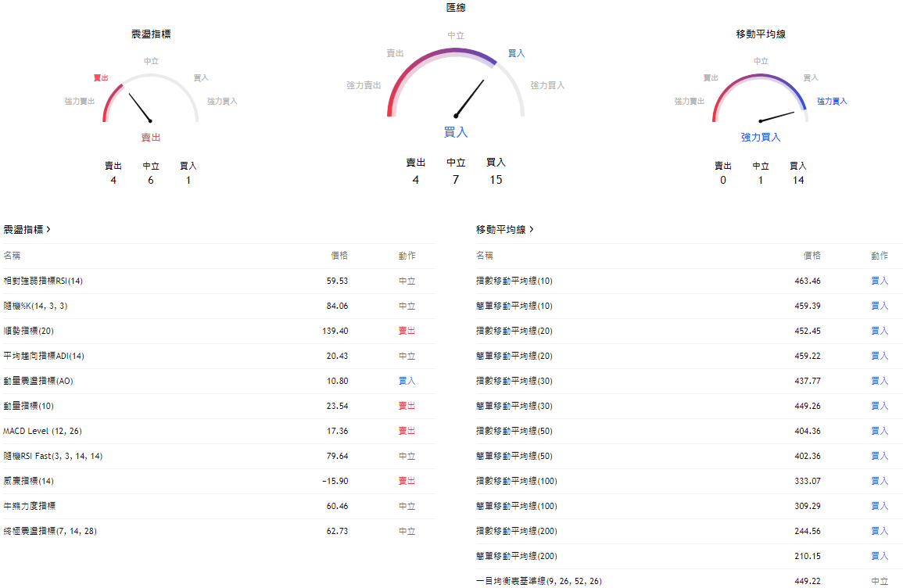This screenshot has width=903, height=588.
Task: Expand the 震盪指標 section via its chevron
Action: (48, 229)
